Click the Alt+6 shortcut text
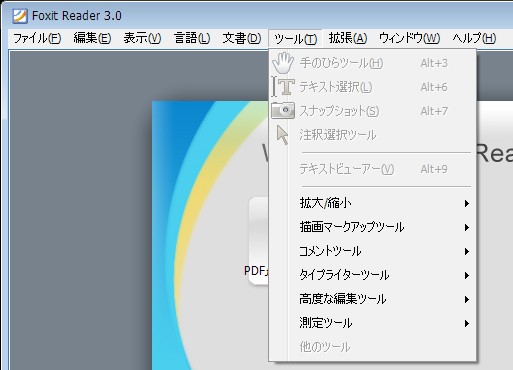The height and width of the screenshot is (370, 513). [x=434, y=87]
